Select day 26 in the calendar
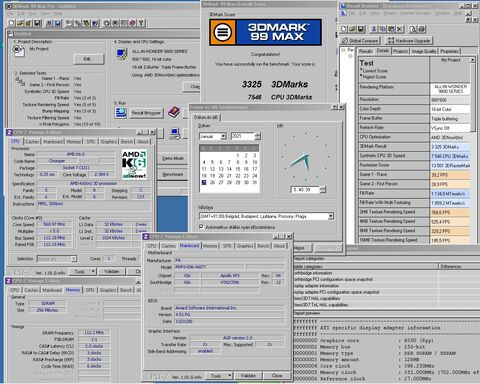The width and height of the screenshot is (480, 384). coord(212,182)
